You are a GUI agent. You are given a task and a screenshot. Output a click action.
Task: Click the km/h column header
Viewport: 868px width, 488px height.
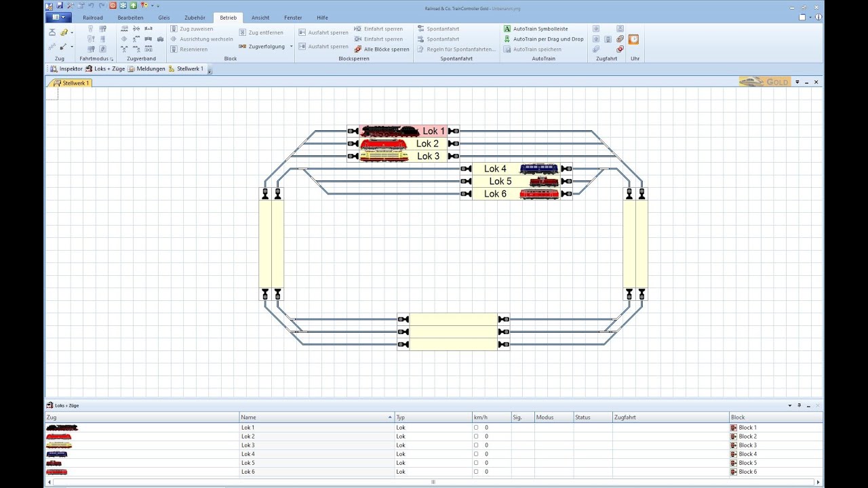491,418
